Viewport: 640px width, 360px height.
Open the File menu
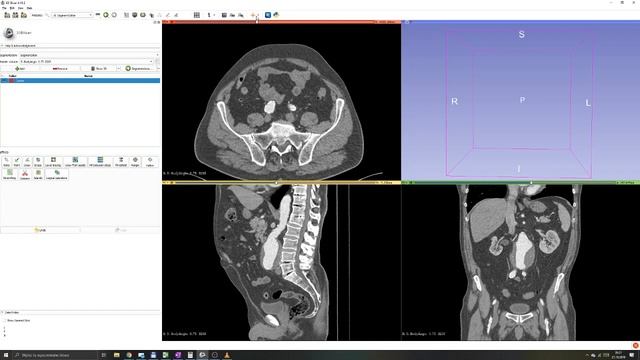tap(4, 8)
